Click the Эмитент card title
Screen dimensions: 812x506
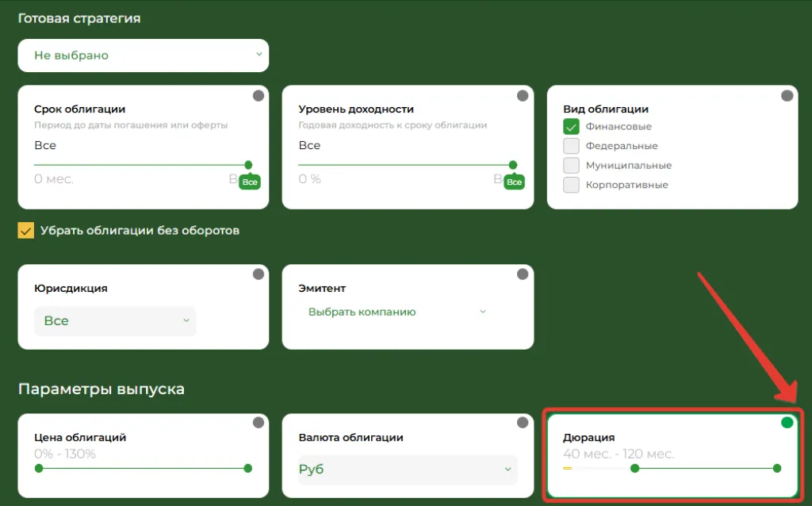click(322, 289)
